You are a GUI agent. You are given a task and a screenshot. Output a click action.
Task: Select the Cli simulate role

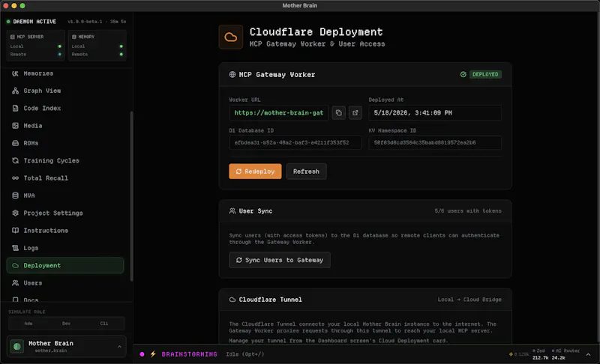pos(104,323)
